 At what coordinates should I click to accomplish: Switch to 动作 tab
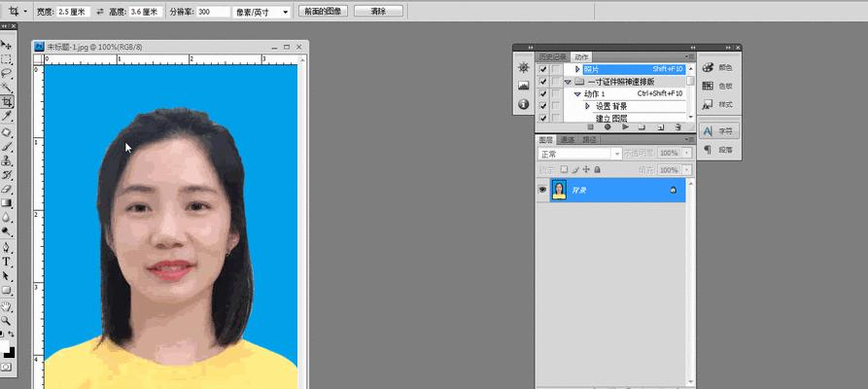click(581, 57)
